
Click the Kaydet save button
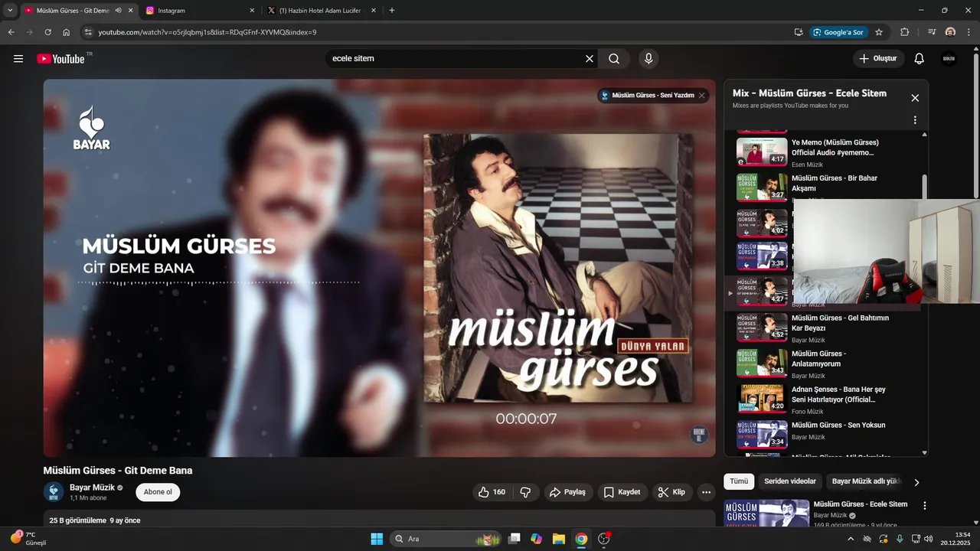(x=622, y=492)
